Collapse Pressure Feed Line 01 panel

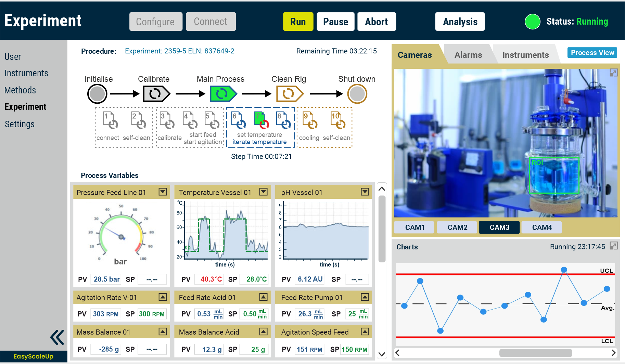pyautogui.click(x=163, y=192)
